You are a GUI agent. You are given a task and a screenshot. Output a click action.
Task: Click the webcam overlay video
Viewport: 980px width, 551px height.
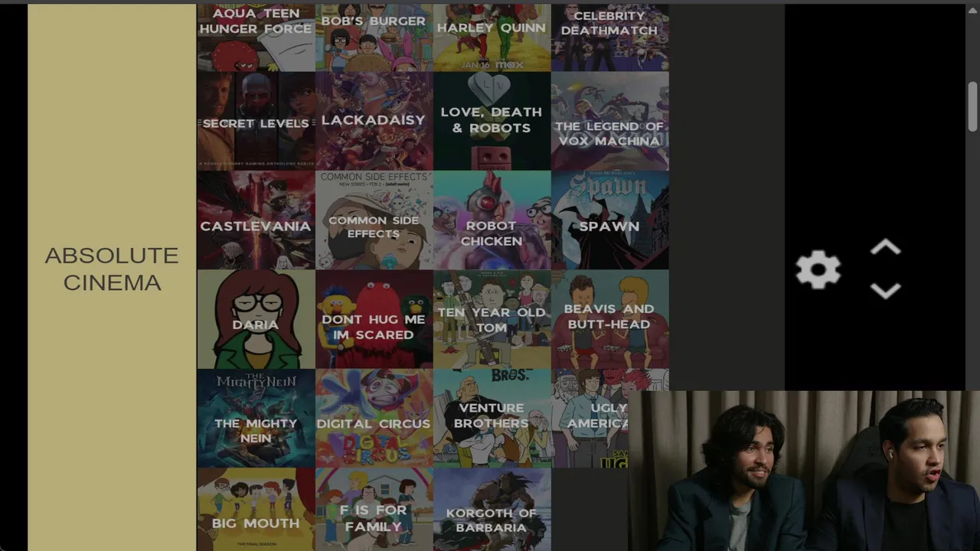point(804,471)
